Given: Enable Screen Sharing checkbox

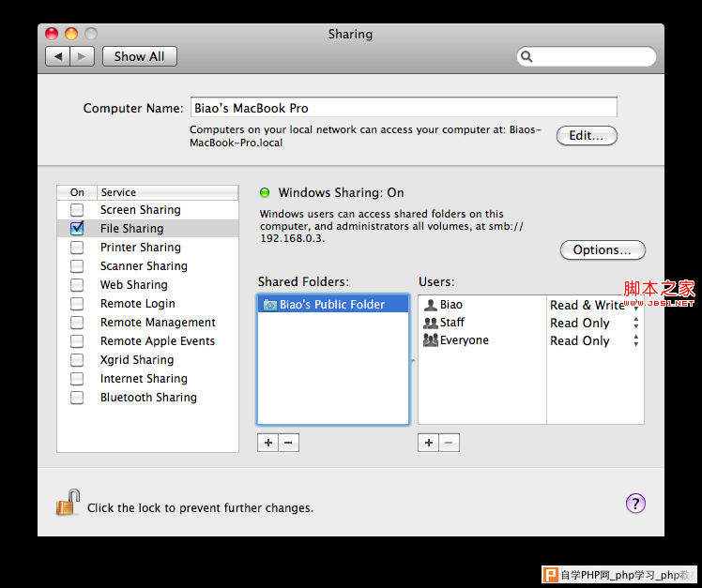Looking at the screenshot, I should 77,209.
